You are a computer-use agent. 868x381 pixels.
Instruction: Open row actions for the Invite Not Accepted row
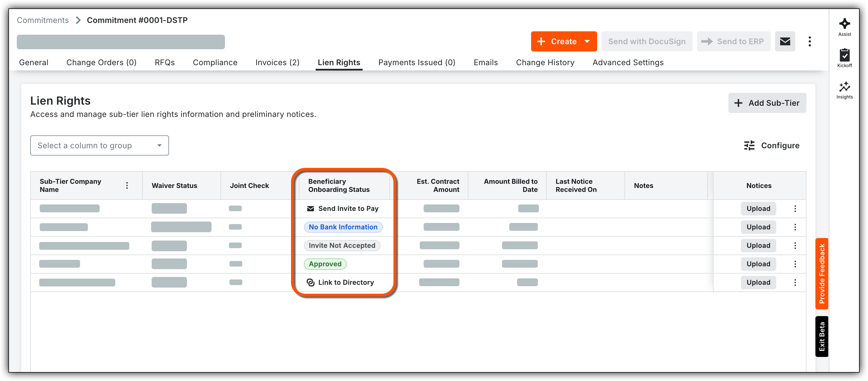795,246
